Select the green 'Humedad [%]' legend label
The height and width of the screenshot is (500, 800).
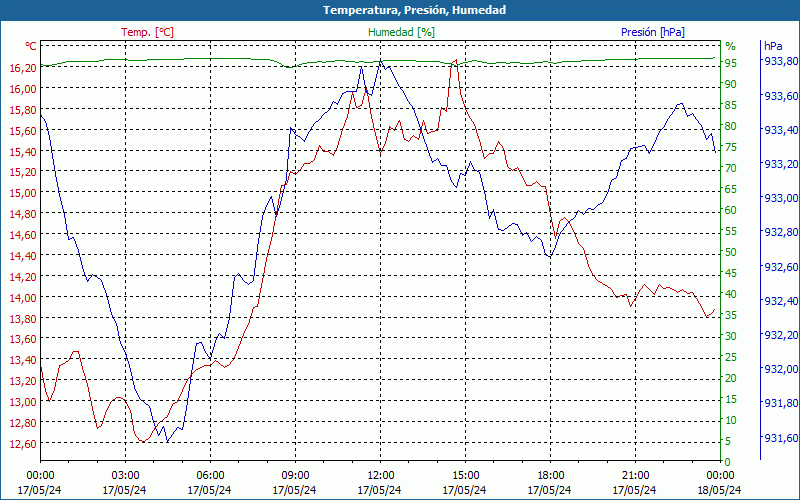pos(401,32)
